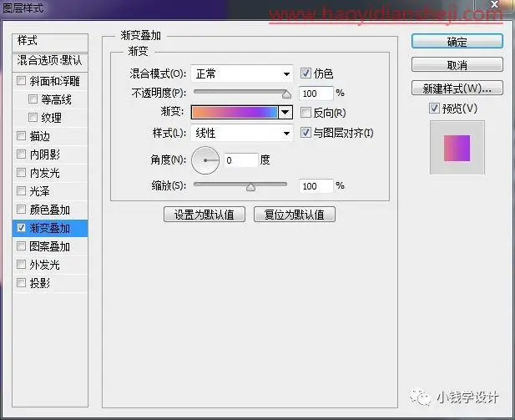
Task: Select the 投影 style label
Action: 40,283
